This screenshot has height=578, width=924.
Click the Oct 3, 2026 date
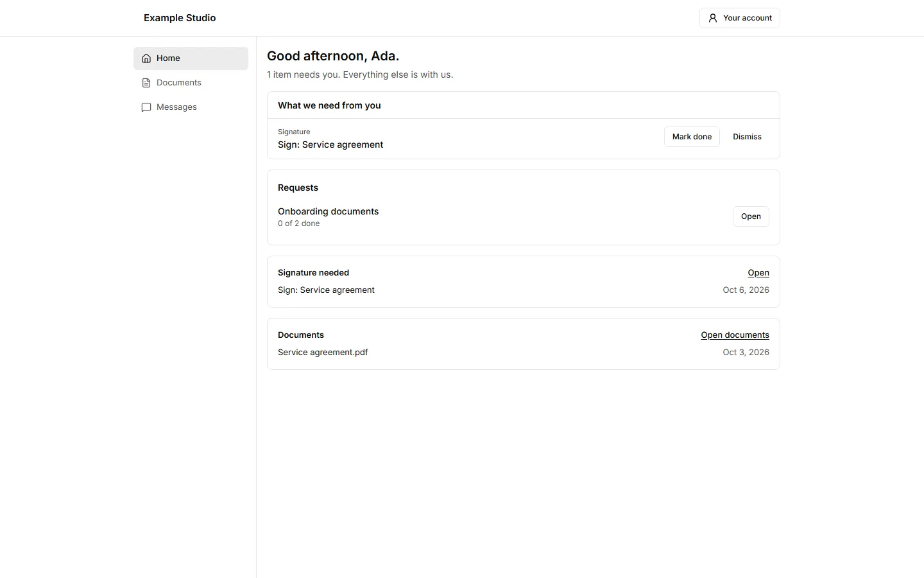(746, 353)
